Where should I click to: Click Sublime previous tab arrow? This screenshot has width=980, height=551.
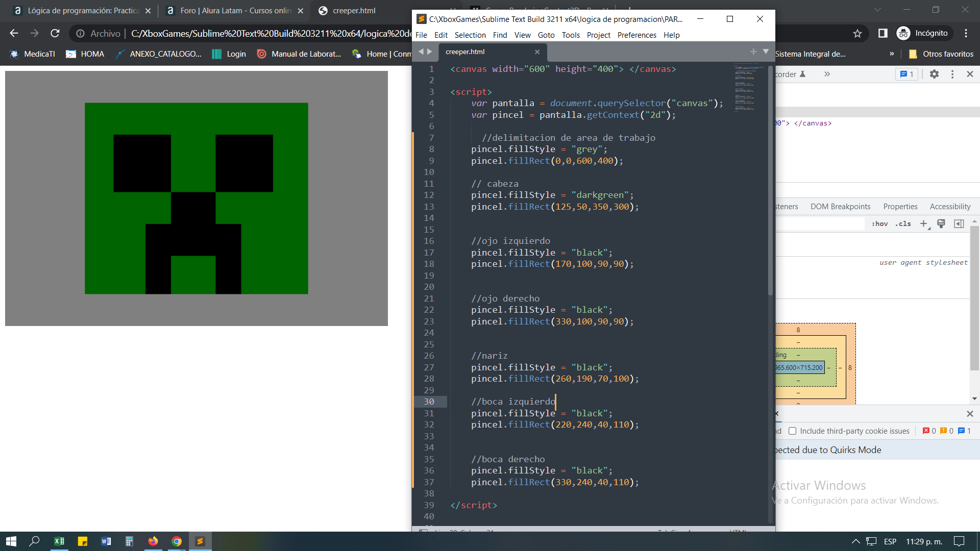click(x=421, y=52)
